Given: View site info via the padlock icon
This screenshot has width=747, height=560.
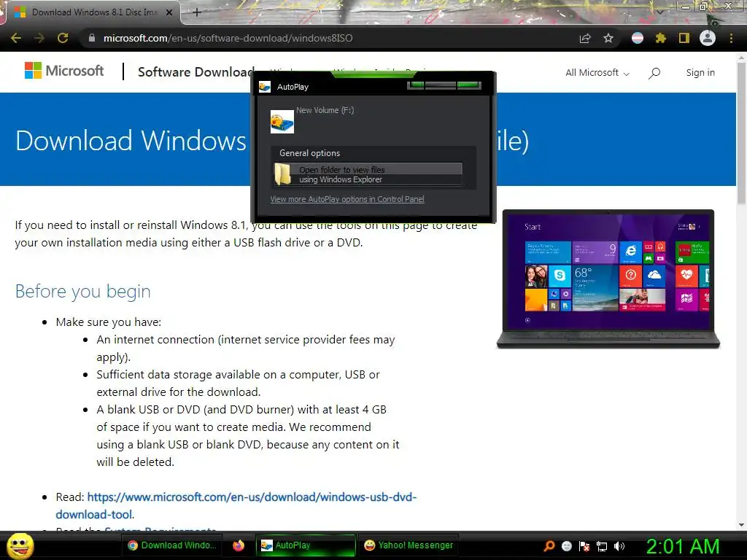Looking at the screenshot, I should point(92,38).
